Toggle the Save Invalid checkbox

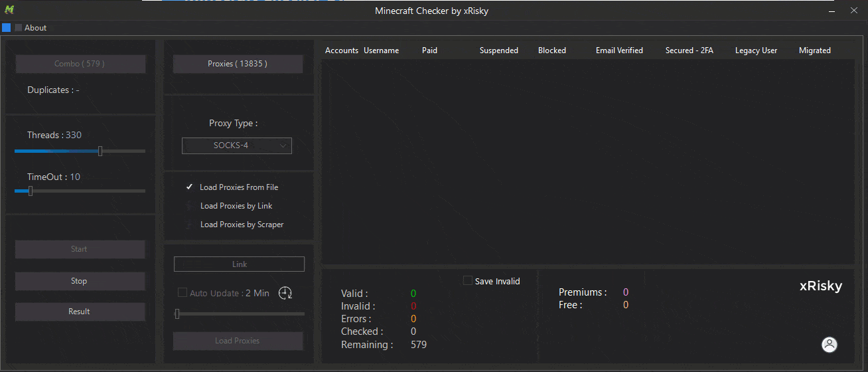pyautogui.click(x=467, y=281)
